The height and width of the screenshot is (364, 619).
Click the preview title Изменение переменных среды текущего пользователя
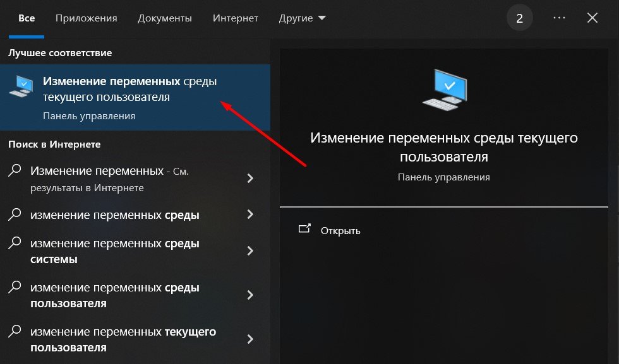[x=443, y=147]
